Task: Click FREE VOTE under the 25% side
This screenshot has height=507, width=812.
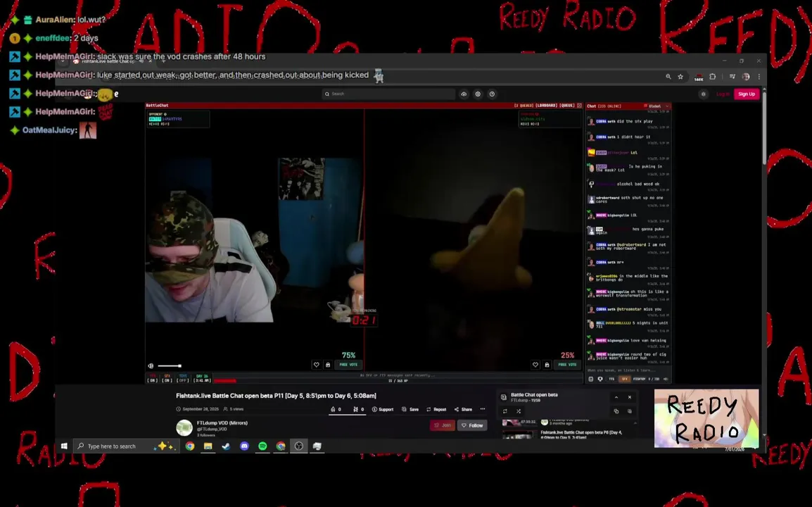Action: click(x=567, y=365)
